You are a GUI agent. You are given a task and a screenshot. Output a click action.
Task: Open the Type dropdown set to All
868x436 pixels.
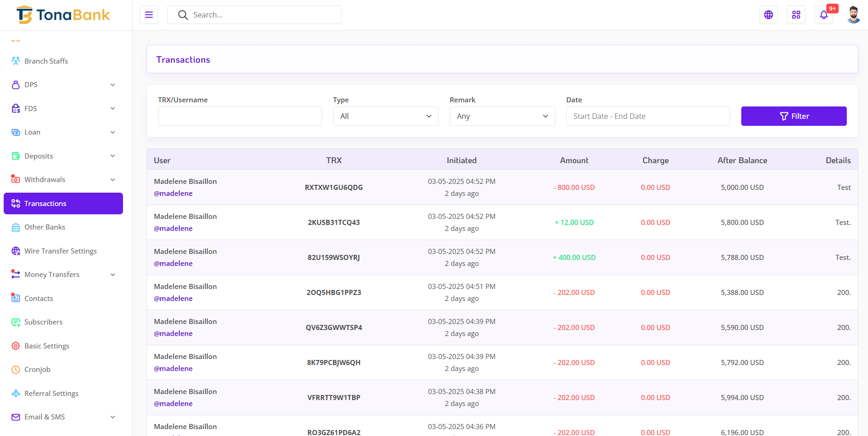coord(386,116)
